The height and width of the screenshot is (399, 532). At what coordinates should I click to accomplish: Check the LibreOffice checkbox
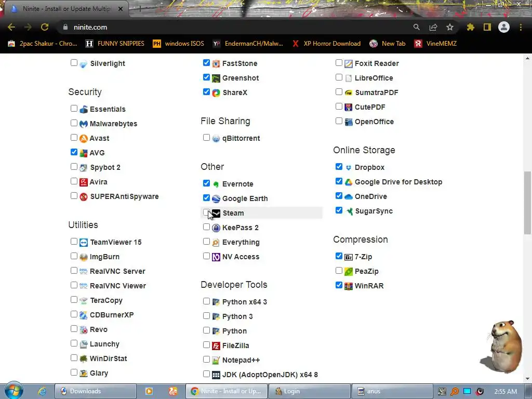[x=339, y=77]
